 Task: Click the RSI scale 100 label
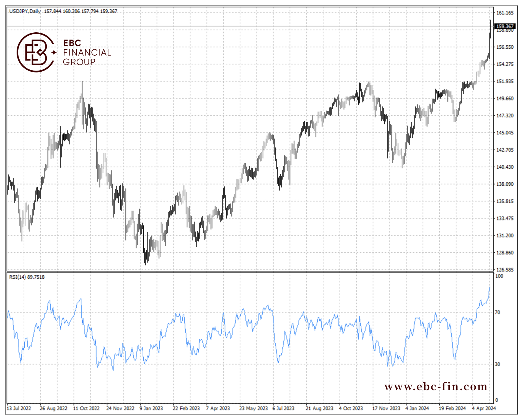[x=499, y=276]
